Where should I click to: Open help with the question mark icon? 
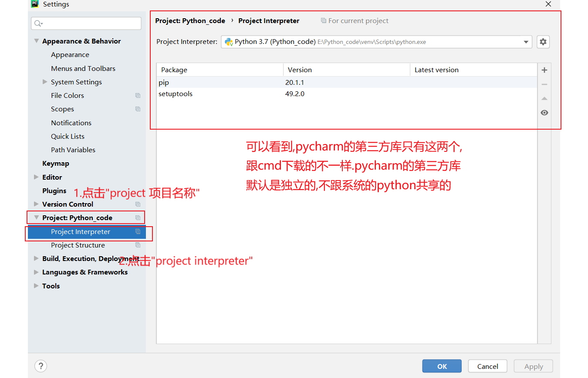coord(41,366)
